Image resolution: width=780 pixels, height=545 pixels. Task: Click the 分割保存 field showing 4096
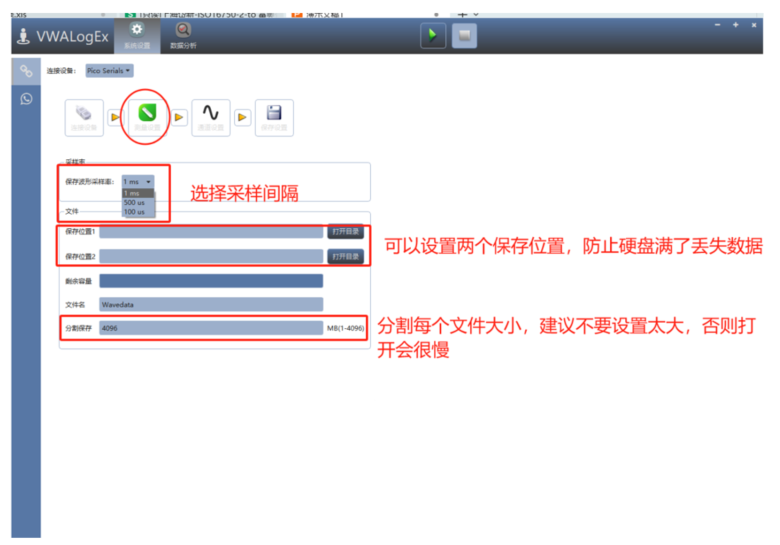tap(211, 328)
